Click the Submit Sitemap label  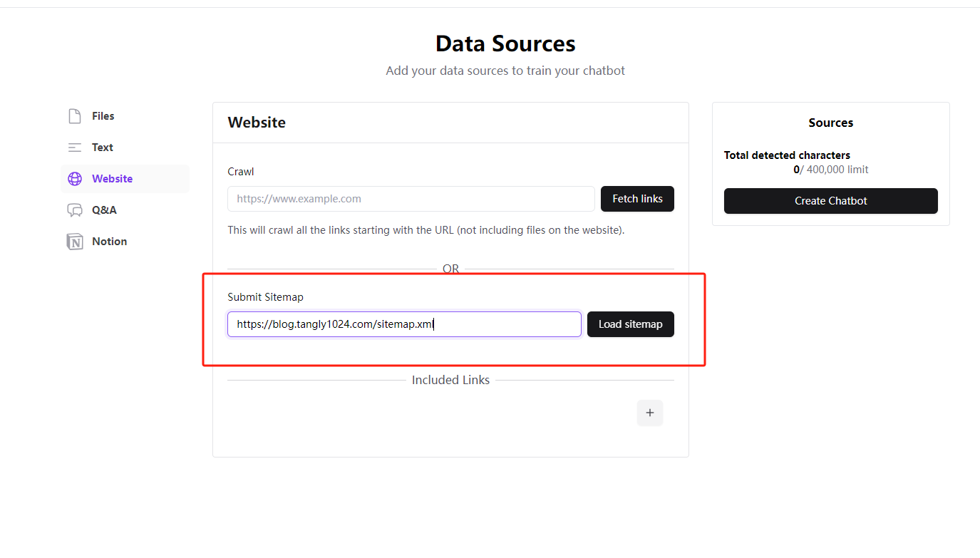click(x=265, y=297)
